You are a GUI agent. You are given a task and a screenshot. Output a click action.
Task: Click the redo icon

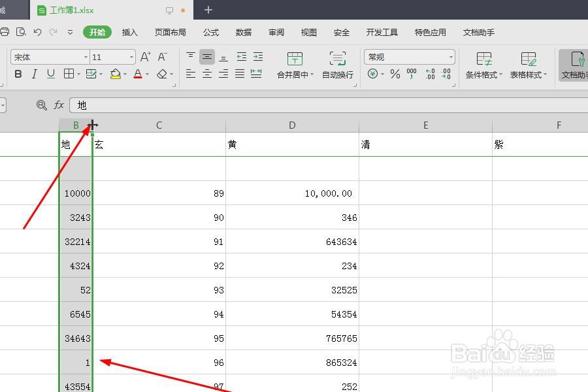[54, 32]
